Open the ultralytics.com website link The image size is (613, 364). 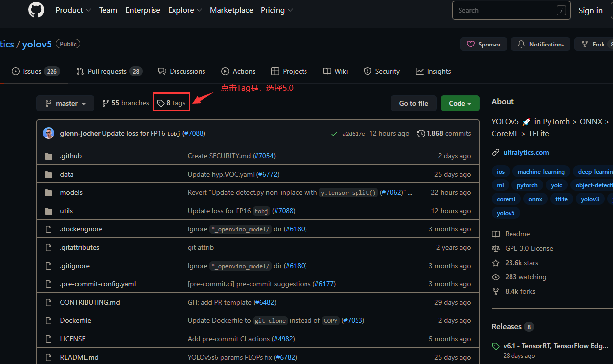[526, 153]
